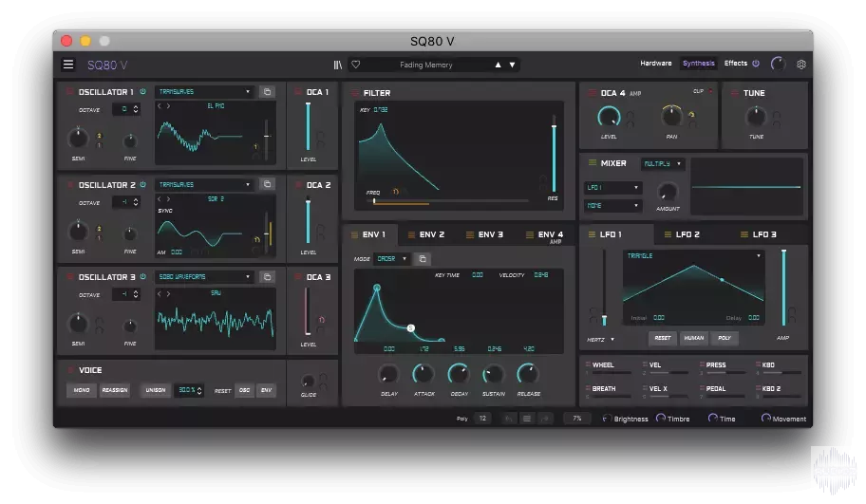Toggle Reassign voice option
The width and height of the screenshot is (866, 504).
point(114,390)
